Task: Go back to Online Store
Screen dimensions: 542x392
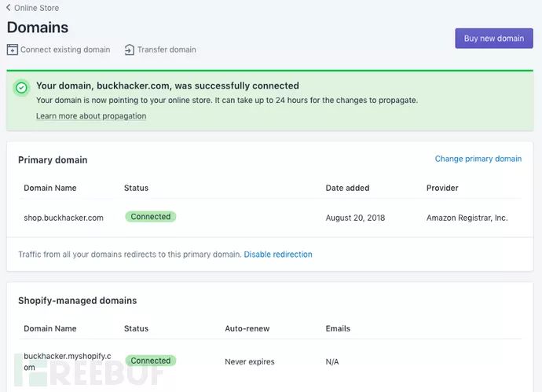Action: click(x=36, y=8)
